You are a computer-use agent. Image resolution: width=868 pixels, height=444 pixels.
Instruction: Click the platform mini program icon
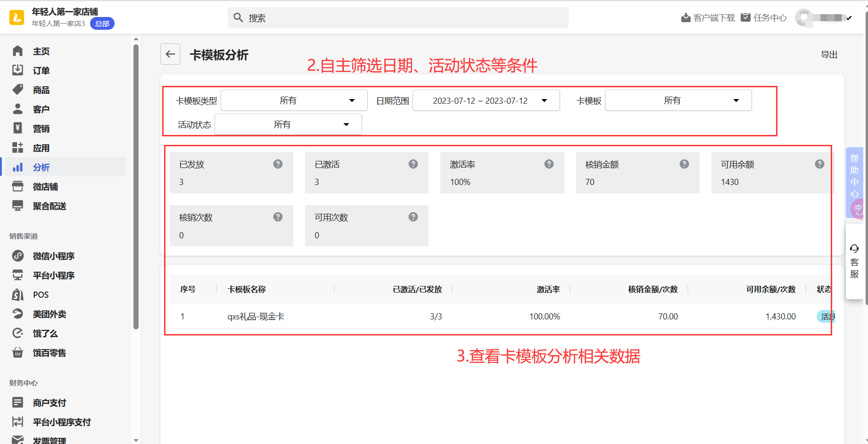tap(18, 275)
